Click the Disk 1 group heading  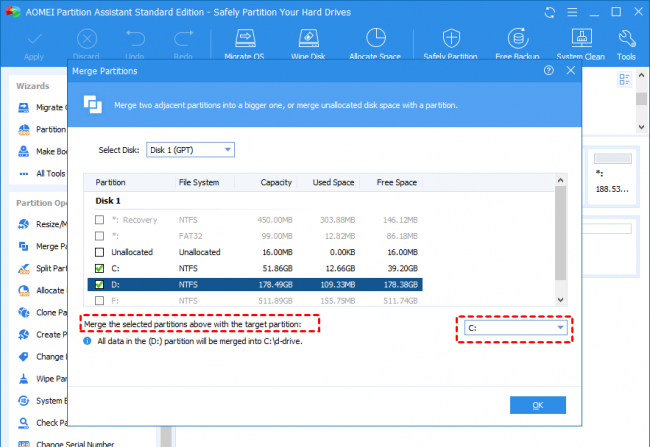point(108,201)
